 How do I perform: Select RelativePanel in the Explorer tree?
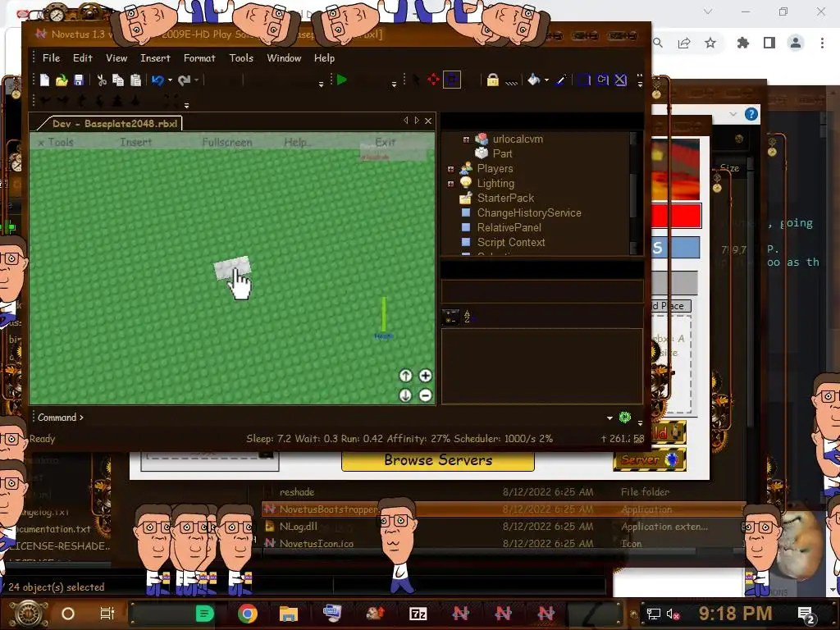pos(509,228)
